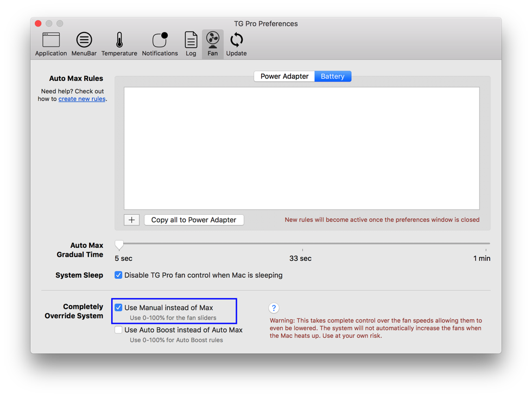Click the Auto Max Rules heading
The width and height of the screenshot is (532, 397).
click(76, 78)
